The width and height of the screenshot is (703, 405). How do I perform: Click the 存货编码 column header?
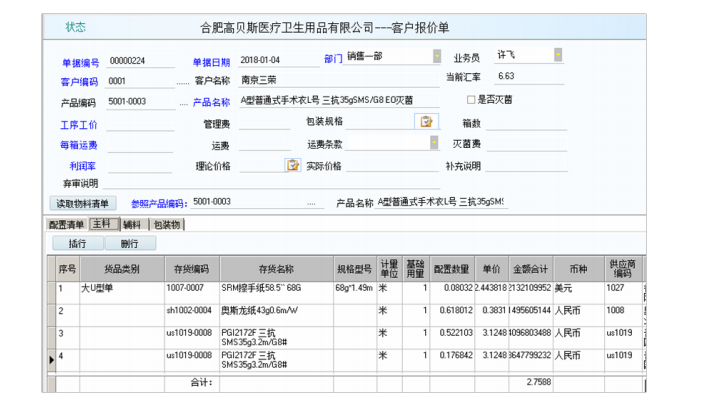(x=192, y=269)
